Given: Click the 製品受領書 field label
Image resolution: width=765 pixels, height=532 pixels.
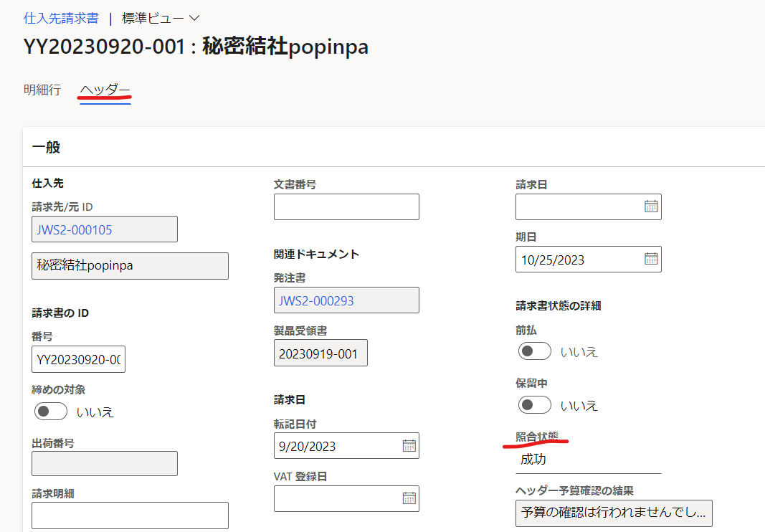Looking at the screenshot, I should tap(300, 331).
